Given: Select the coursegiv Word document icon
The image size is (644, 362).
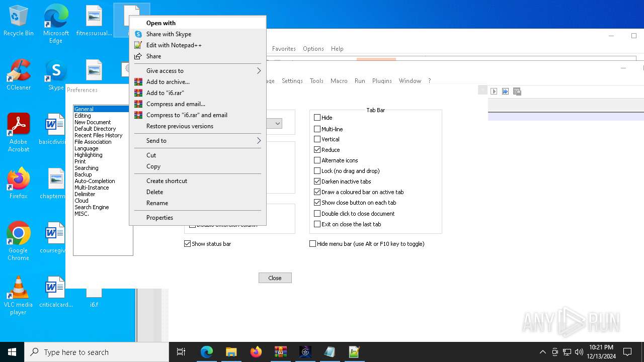Looking at the screenshot, I should pos(54,238).
